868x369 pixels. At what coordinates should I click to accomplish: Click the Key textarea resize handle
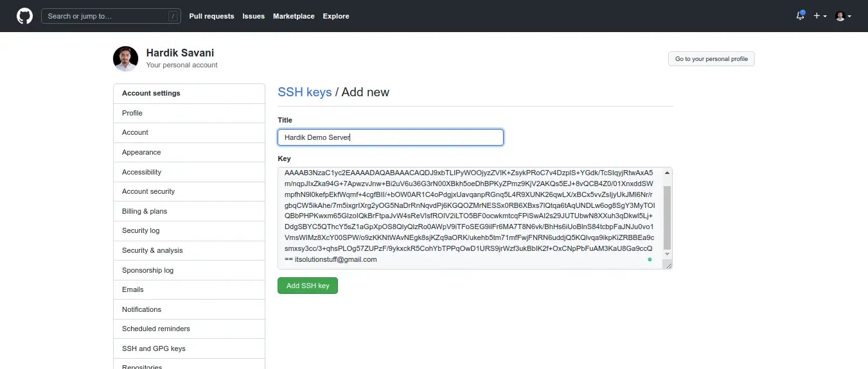[668, 265]
